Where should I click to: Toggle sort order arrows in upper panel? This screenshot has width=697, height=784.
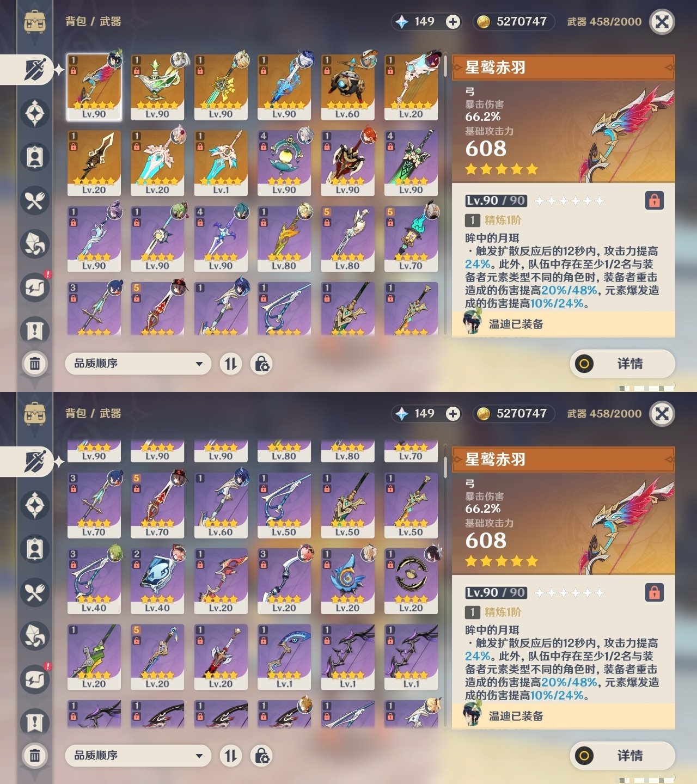[231, 364]
